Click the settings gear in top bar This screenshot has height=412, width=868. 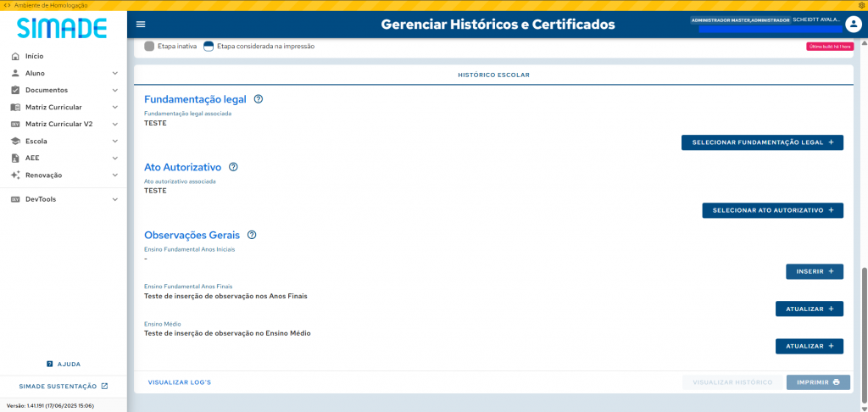pos(861,5)
